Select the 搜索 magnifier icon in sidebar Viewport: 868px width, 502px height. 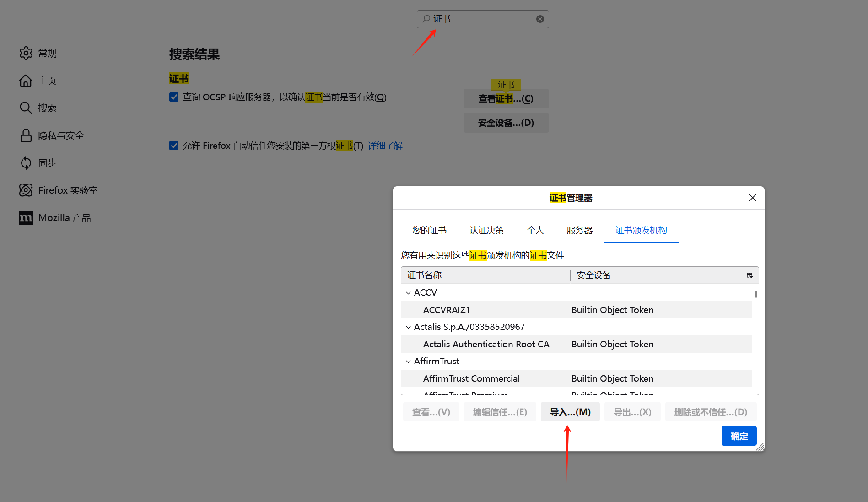(x=26, y=108)
